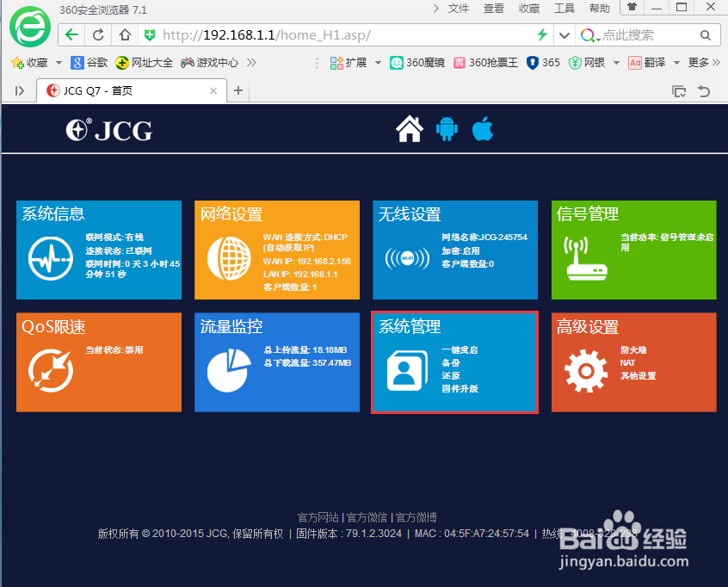Open the 官方微信 footer link
This screenshot has width=728, height=587.
click(367, 517)
